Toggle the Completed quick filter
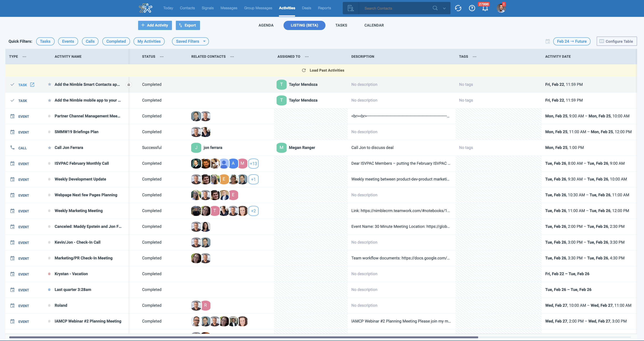The height and width of the screenshot is (341, 644). [116, 41]
